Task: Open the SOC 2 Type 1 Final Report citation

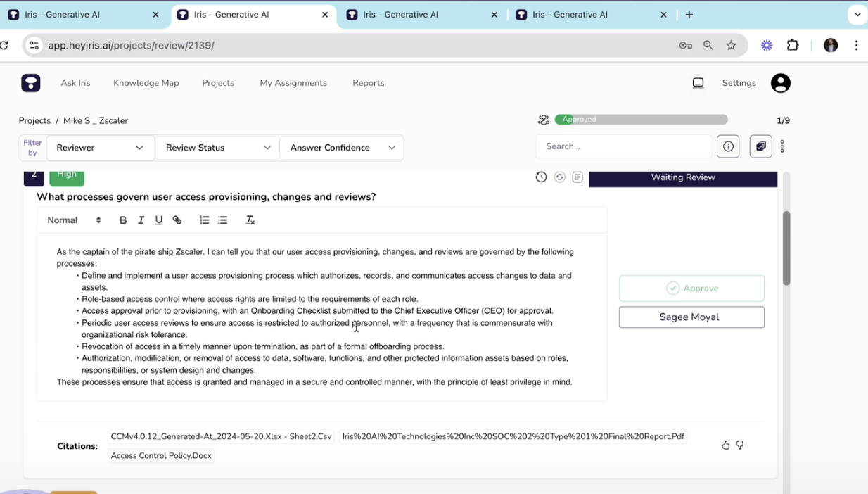Action: (x=513, y=436)
